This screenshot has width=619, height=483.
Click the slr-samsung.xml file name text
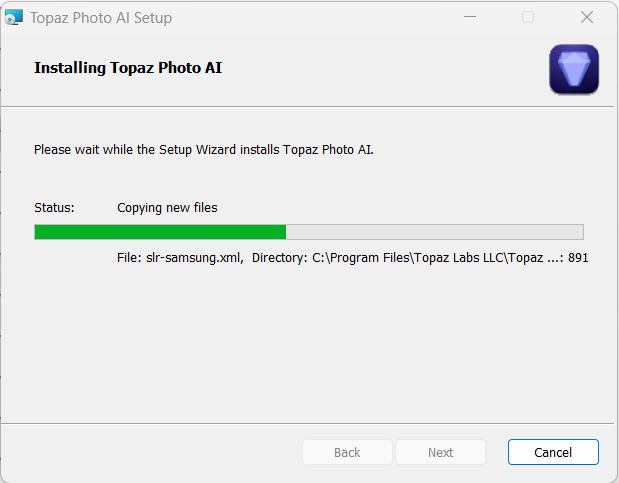click(x=193, y=258)
